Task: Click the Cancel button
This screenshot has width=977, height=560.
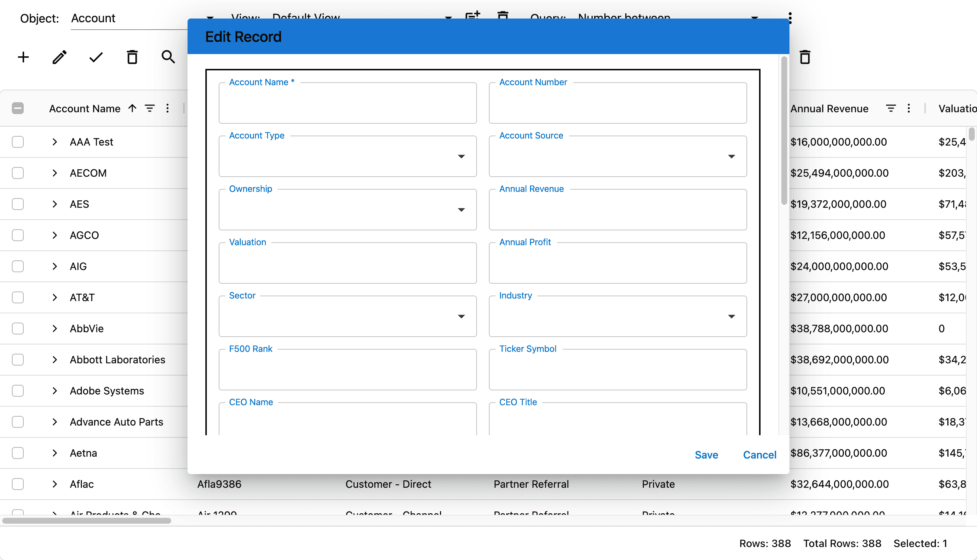Action: [759, 454]
